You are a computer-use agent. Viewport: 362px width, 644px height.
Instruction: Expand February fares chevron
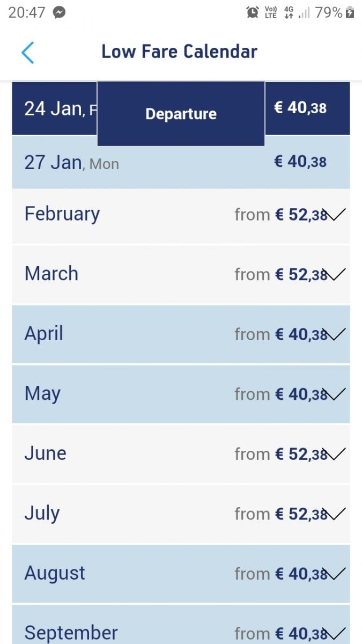pyautogui.click(x=336, y=215)
